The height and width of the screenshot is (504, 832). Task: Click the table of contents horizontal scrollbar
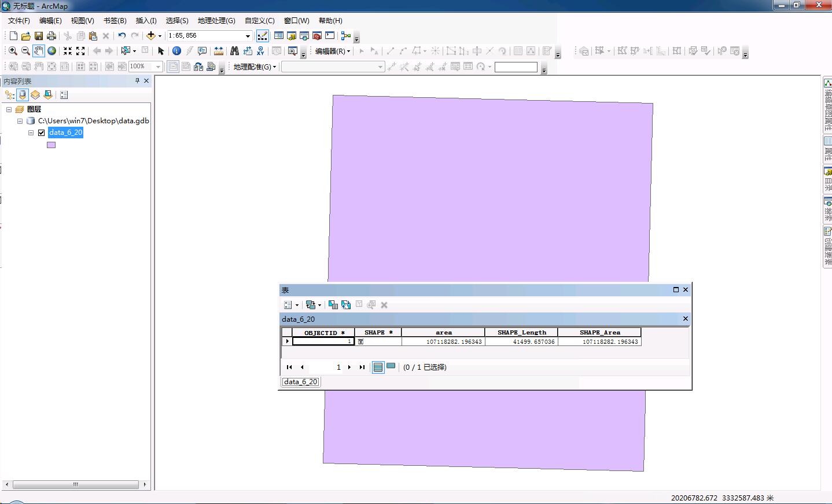[x=76, y=484]
